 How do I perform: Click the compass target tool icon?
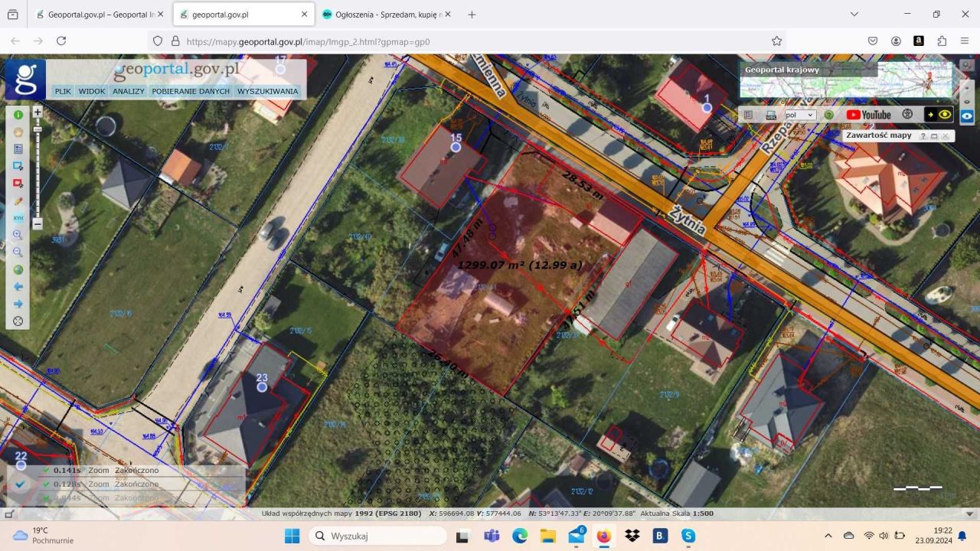(x=18, y=321)
